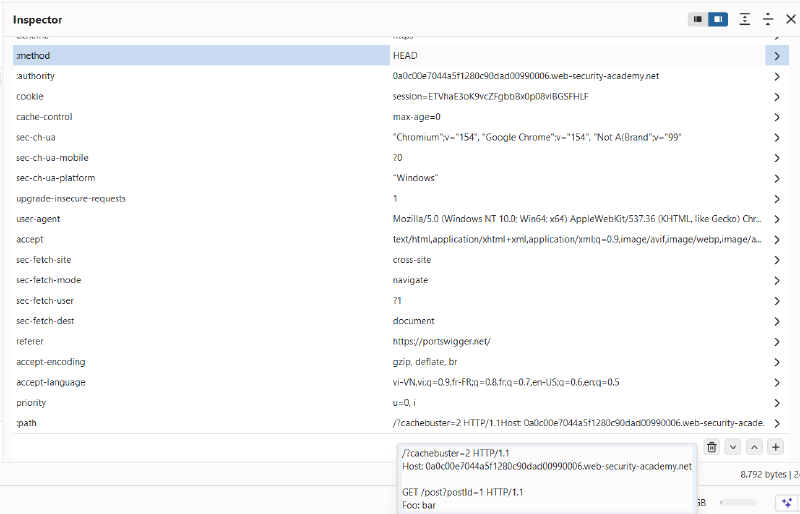Expand the sec-fetch-mode row chevron
This screenshot has height=514, width=800.
[777, 280]
